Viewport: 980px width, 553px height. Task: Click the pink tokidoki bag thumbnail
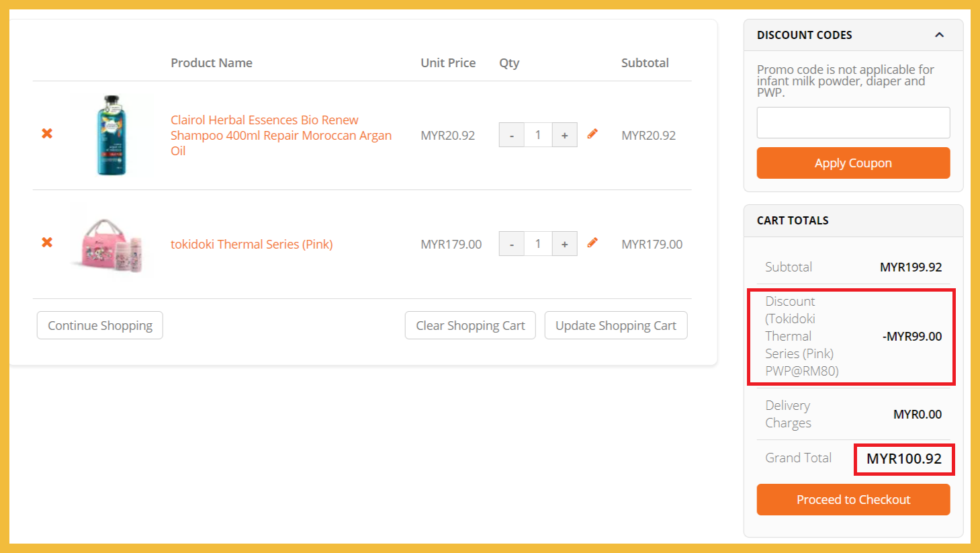pyautogui.click(x=112, y=245)
